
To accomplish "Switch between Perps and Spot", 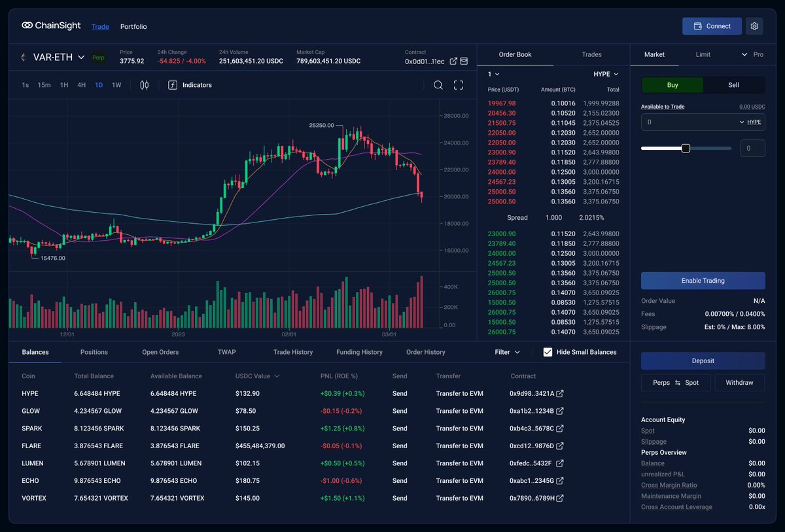I will (676, 382).
